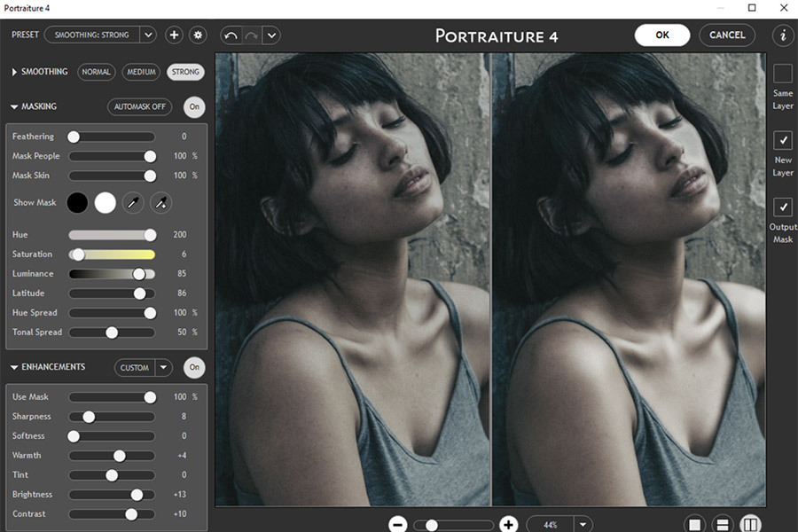798x532 pixels.
Task: Pick the mask color eyedropper tool
Action: (x=133, y=203)
